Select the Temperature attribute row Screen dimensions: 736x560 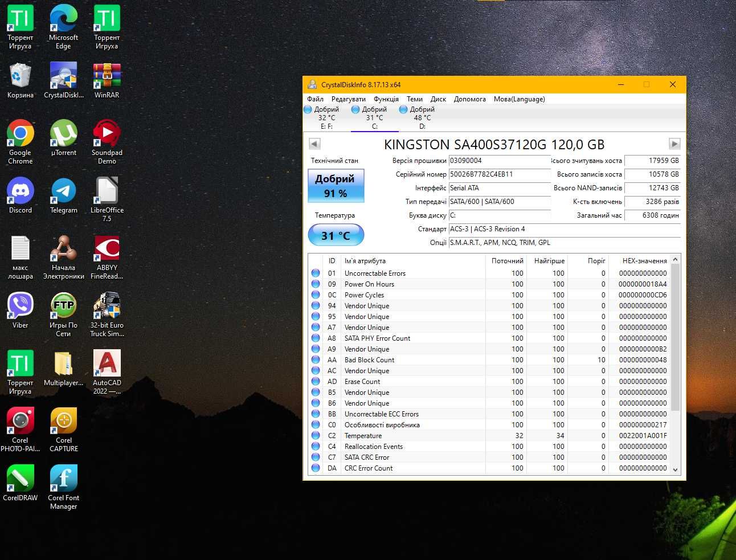[489, 436]
